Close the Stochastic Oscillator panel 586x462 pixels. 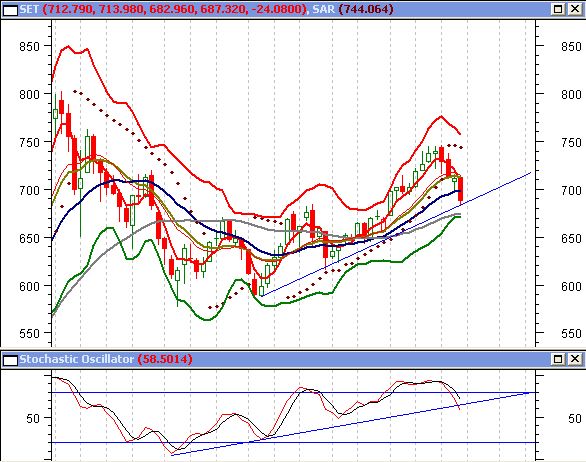pyautogui.click(x=575, y=359)
